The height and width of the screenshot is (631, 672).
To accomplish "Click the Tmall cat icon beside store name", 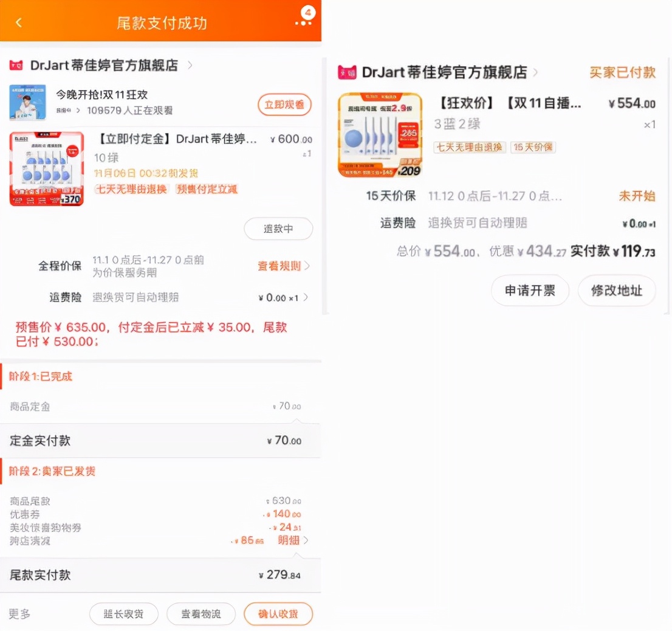I will (16, 66).
